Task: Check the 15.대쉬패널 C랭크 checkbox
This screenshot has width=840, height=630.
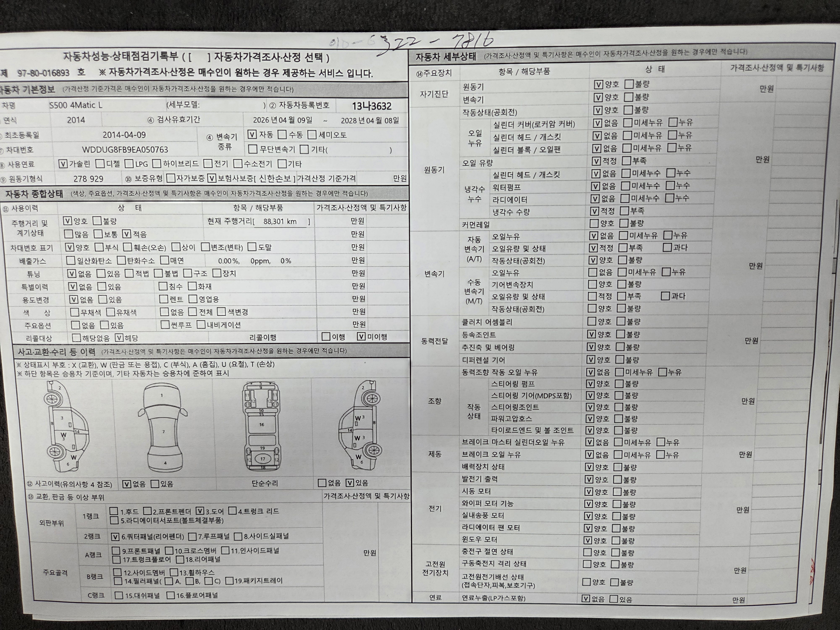Action: click(119, 595)
